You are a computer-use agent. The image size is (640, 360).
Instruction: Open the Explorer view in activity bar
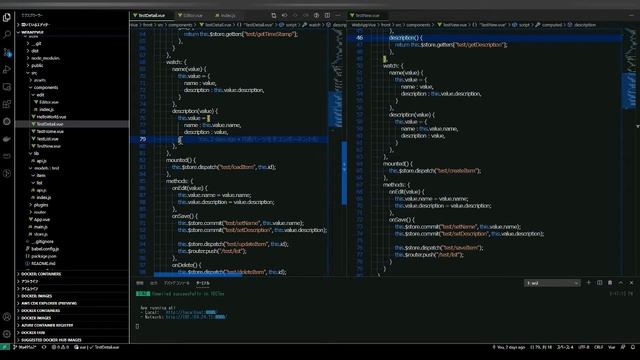(7, 18)
